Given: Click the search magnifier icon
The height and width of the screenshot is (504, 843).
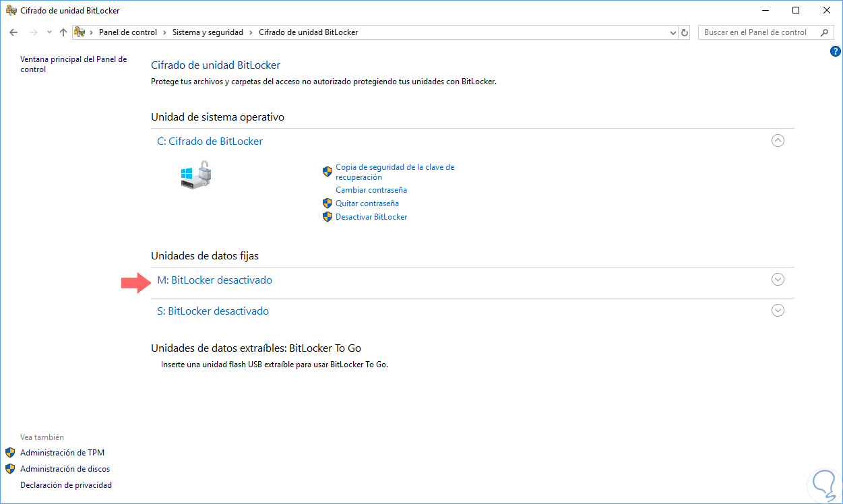Looking at the screenshot, I should tap(825, 32).
